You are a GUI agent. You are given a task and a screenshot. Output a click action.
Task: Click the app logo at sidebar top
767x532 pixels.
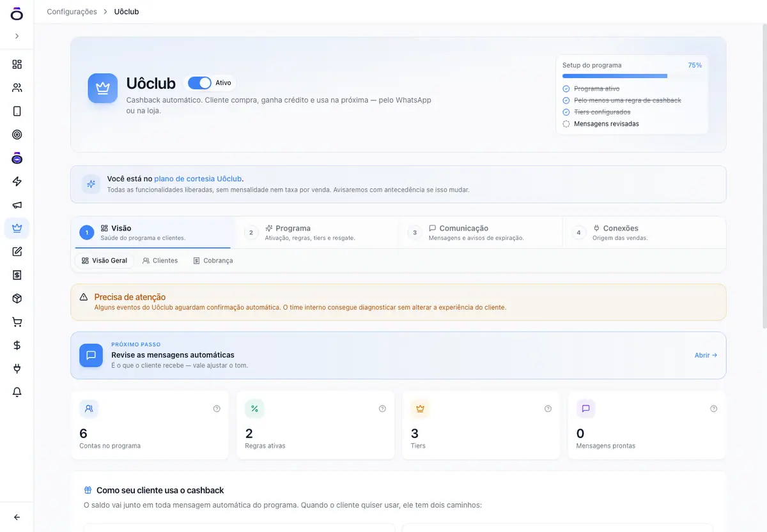(17, 13)
